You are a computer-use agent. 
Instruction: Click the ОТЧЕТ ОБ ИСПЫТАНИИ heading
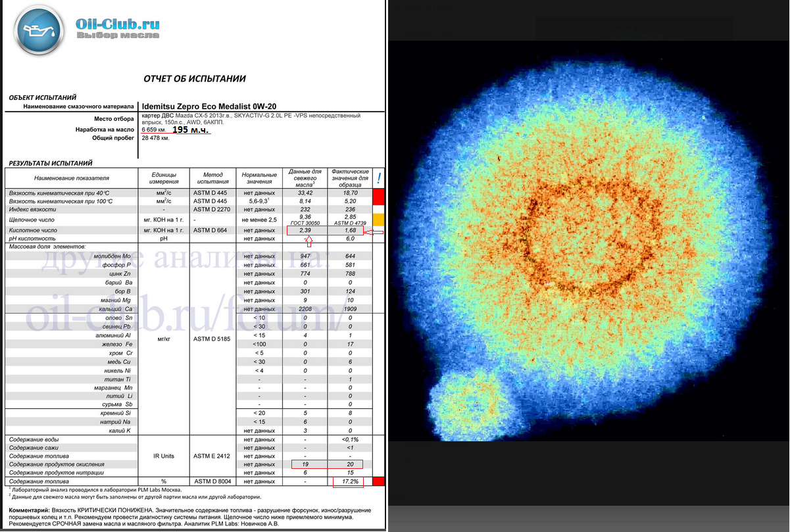195,79
